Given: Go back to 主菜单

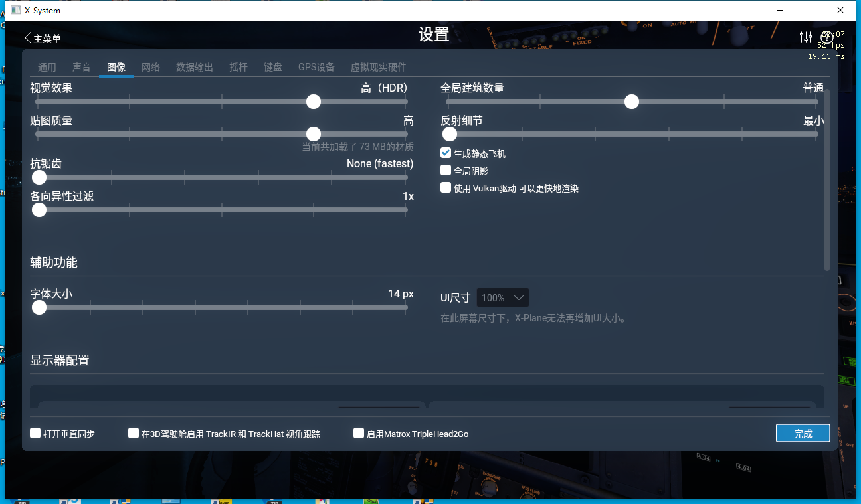Looking at the screenshot, I should pos(43,39).
